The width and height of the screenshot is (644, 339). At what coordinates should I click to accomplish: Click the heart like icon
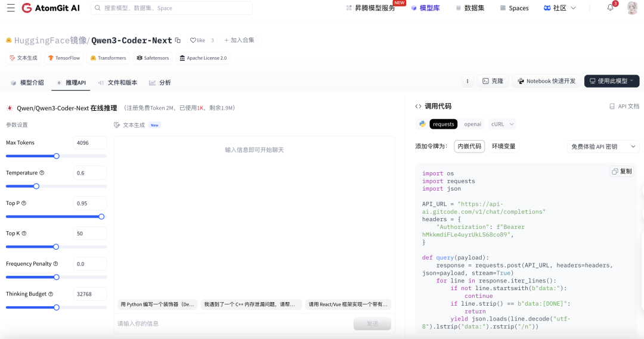click(193, 41)
